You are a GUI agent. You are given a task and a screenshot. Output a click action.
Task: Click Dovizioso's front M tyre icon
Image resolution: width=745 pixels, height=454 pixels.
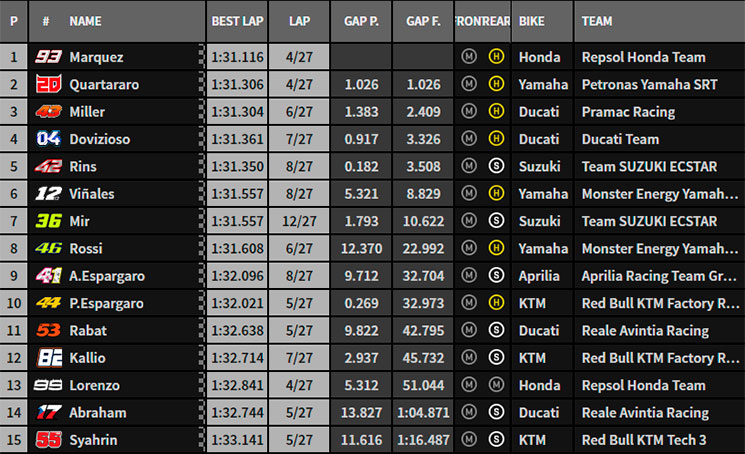click(469, 139)
